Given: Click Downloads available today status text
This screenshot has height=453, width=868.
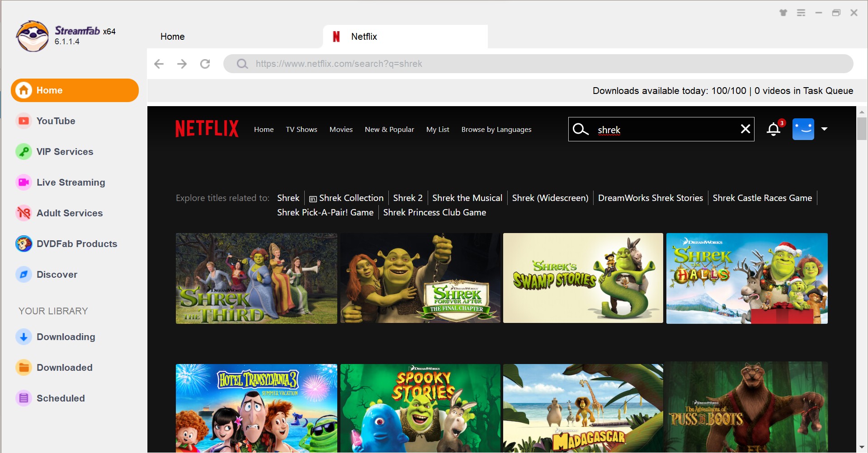Looking at the screenshot, I should [x=723, y=91].
